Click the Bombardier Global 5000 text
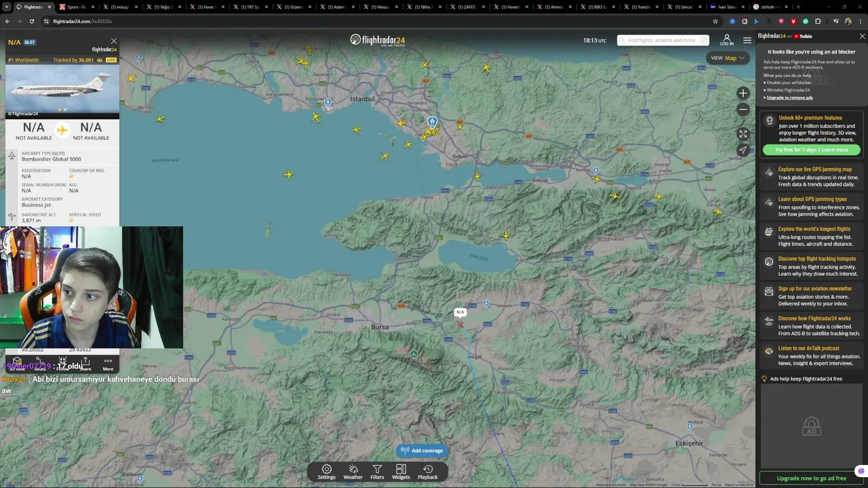Image resolution: width=868 pixels, height=488 pixels. tap(52, 159)
